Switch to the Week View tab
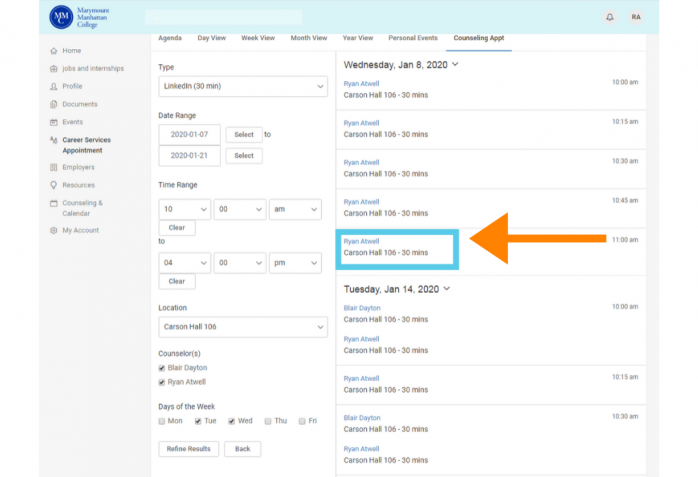The height and width of the screenshot is (477, 698). click(257, 38)
